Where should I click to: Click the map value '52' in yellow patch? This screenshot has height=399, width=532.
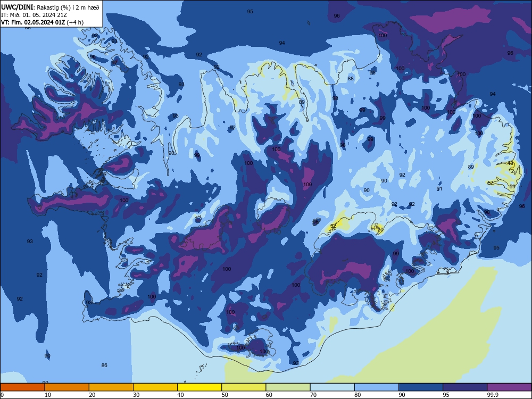point(333,226)
